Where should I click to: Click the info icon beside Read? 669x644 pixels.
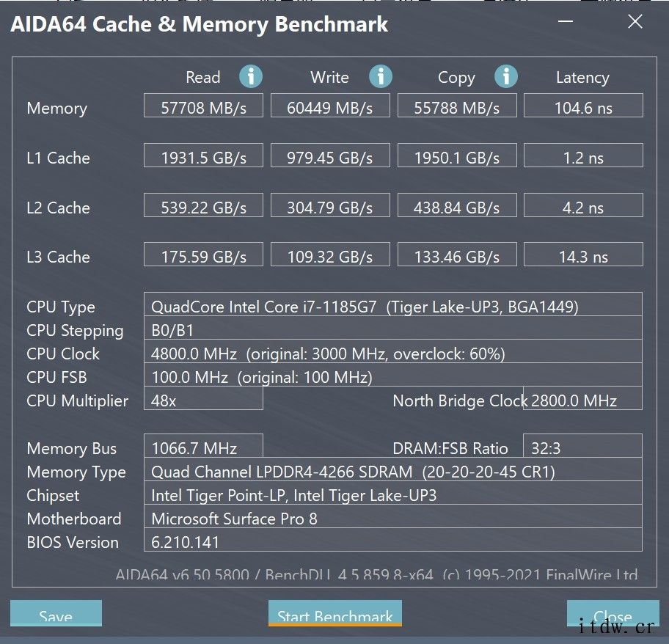click(x=251, y=76)
